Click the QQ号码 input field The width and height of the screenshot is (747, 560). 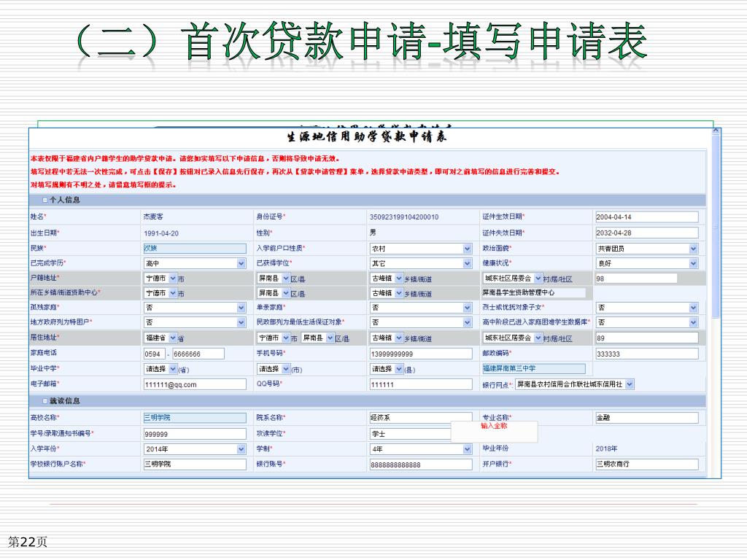point(421,384)
